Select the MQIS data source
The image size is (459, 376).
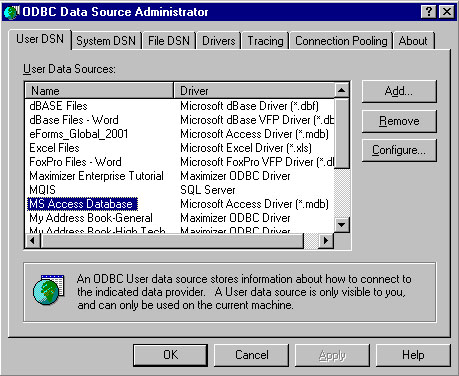pos(42,190)
